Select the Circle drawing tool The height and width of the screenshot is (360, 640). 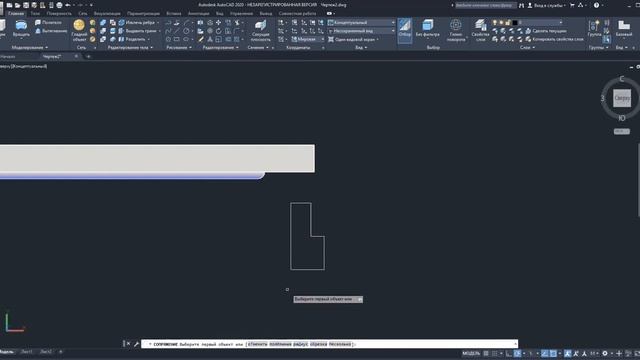186,31
